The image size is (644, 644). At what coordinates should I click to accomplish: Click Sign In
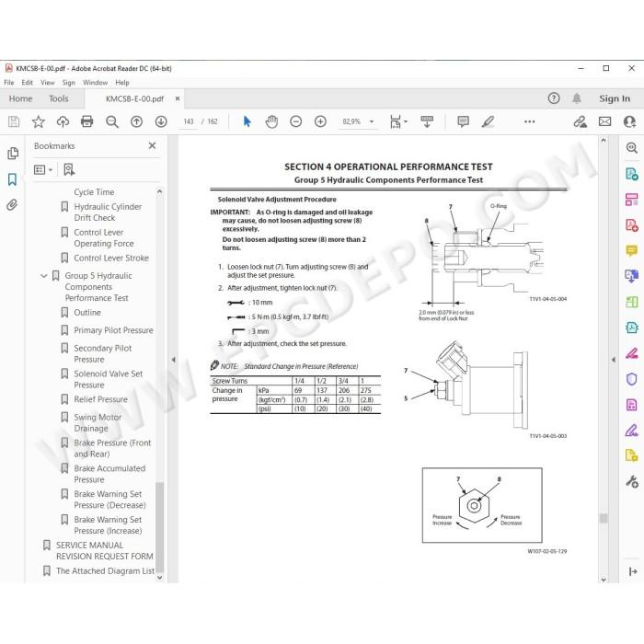(615, 98)
